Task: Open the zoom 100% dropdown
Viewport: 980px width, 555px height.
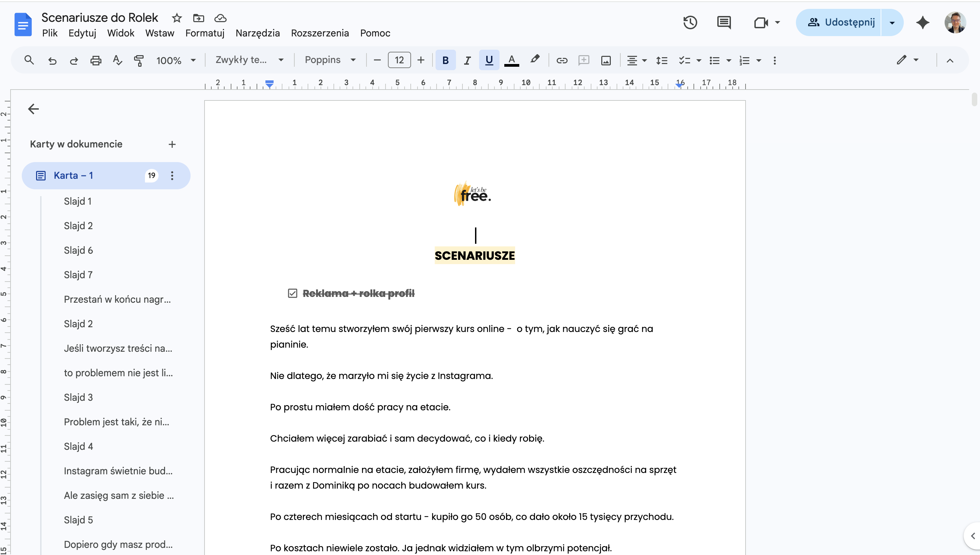Action: pos(176,60)
